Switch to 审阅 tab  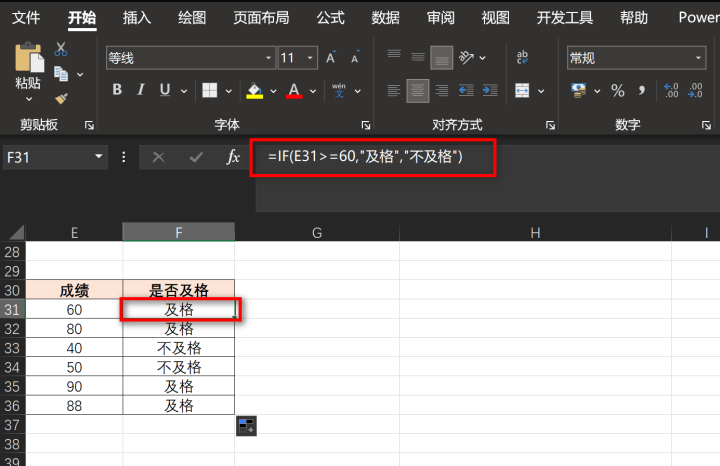tap(441, 18)
